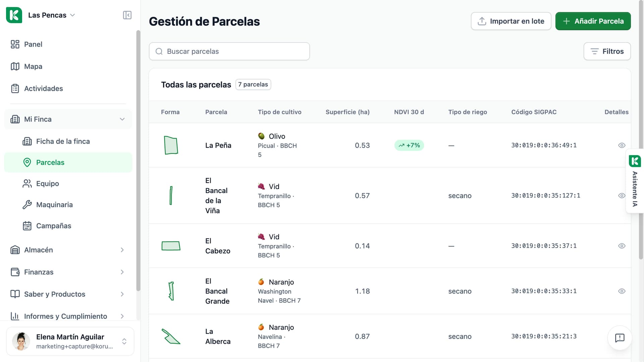The width and height of the screenshot is (644, 362).
Task: Click the Almacén warehouse icon
Action: 15,250
